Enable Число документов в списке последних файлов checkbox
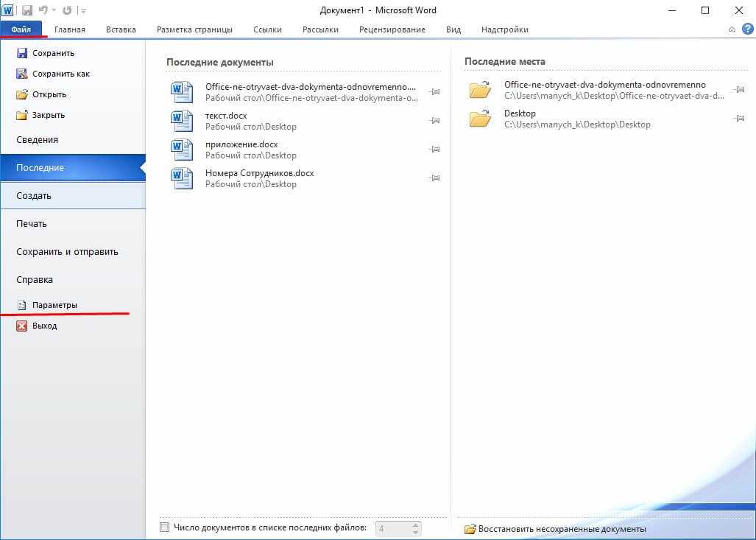This screenshot has width=756, height=540. [165, 527]
